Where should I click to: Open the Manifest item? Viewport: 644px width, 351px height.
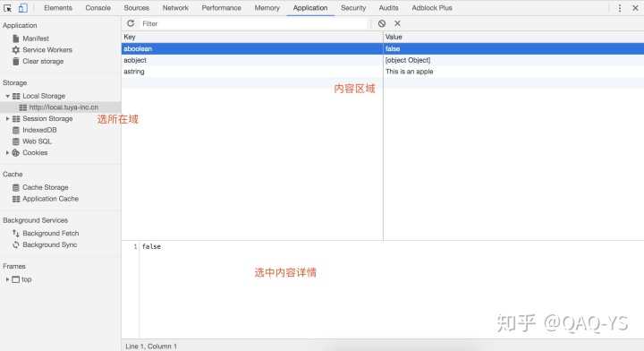pyautogui.click(x=36, y=39)
